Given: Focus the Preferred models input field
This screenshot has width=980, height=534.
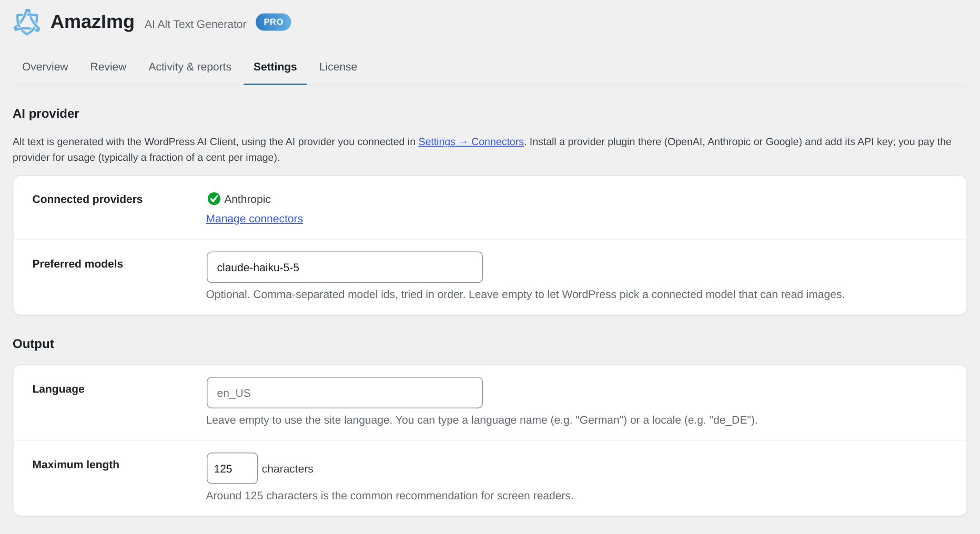Looking at the screenshot, I should tap(345, 267).
